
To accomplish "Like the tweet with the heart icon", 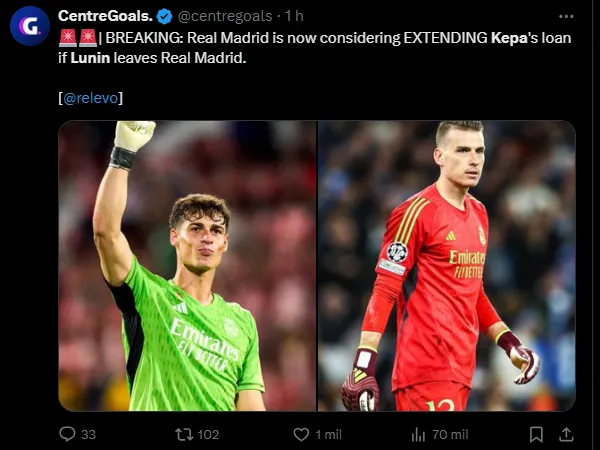I will click(301, 434).
